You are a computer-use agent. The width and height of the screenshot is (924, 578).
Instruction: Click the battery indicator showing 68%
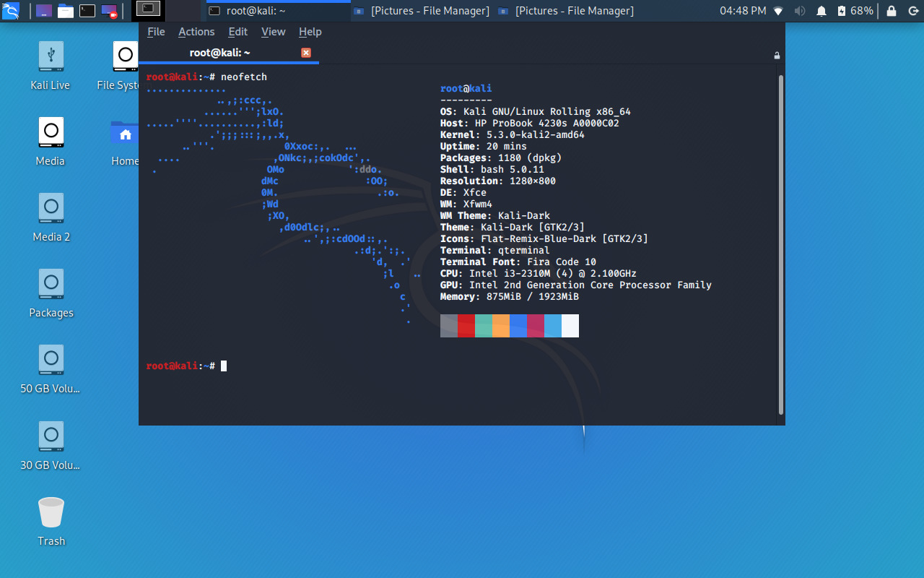click(x=855, y=11)
